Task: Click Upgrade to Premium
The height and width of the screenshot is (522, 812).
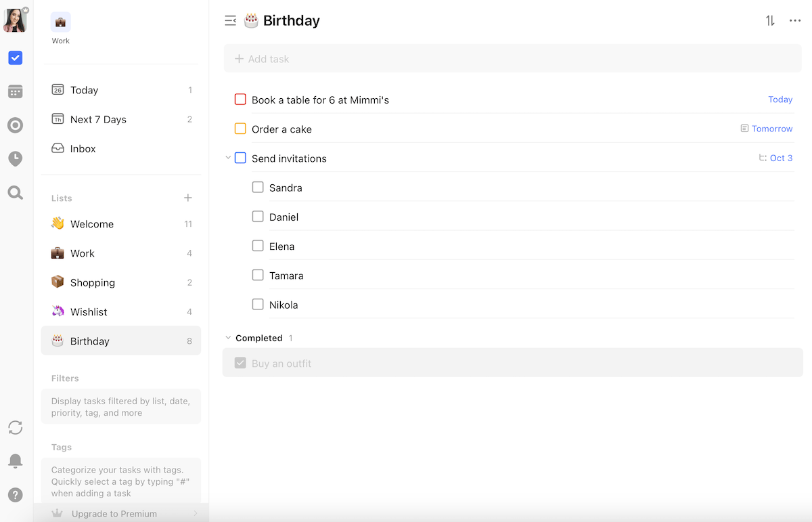Action: click(x=114, y=513)
